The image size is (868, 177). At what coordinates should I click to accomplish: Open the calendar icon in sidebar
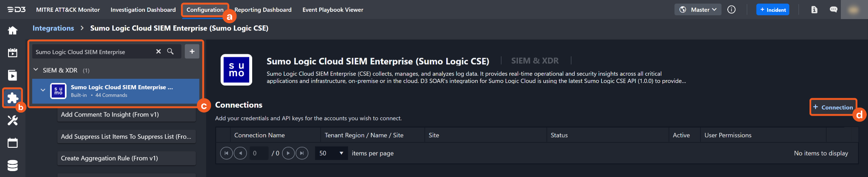[x=13, y=143]
